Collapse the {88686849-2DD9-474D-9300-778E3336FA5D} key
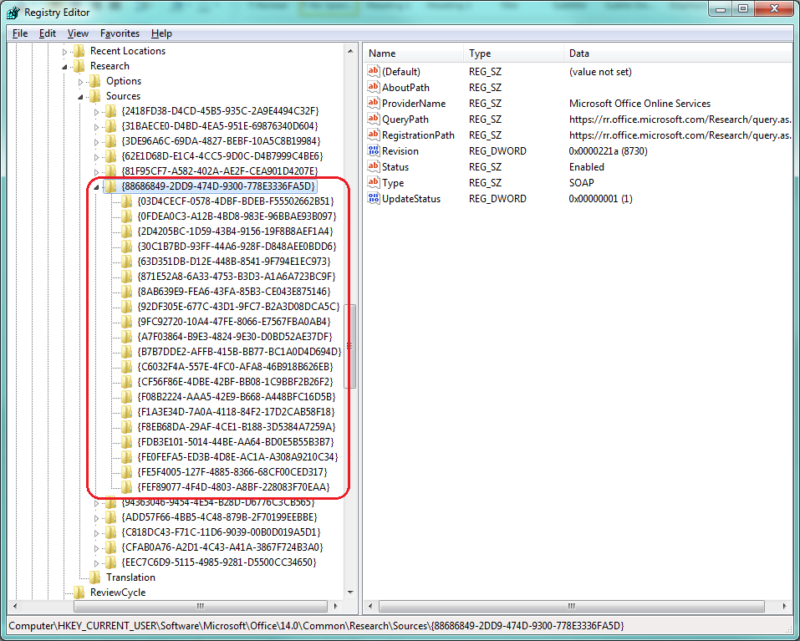 (x=96, y=186)
